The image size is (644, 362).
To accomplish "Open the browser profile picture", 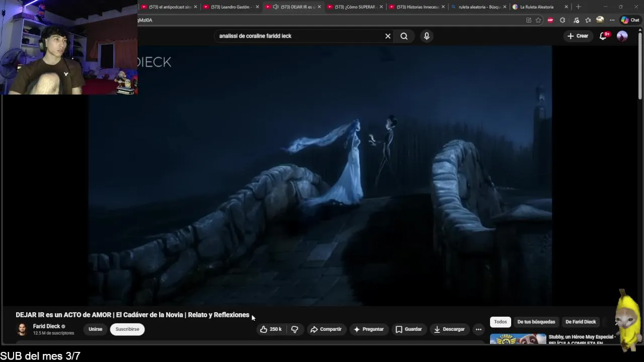I will click(x=600, y=20).
